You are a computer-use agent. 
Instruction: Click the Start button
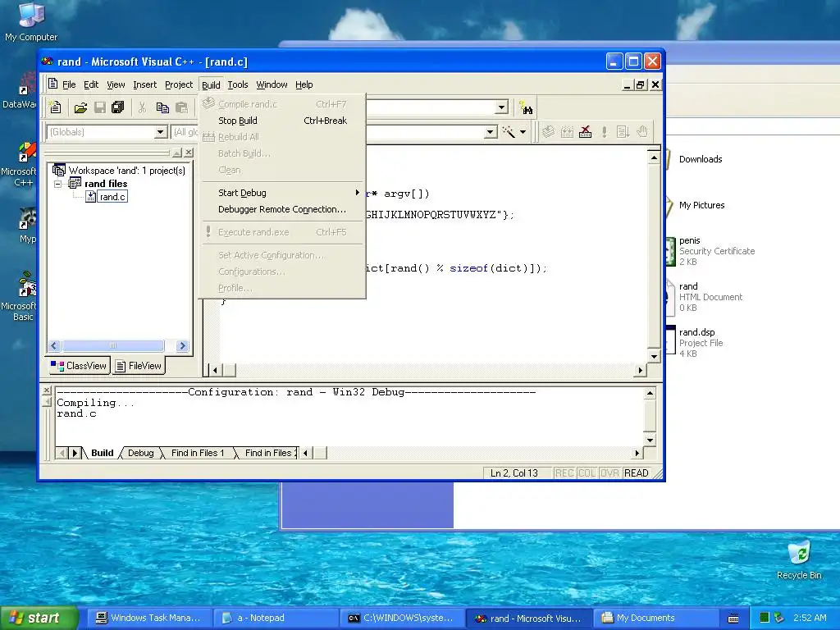(39, 619)
